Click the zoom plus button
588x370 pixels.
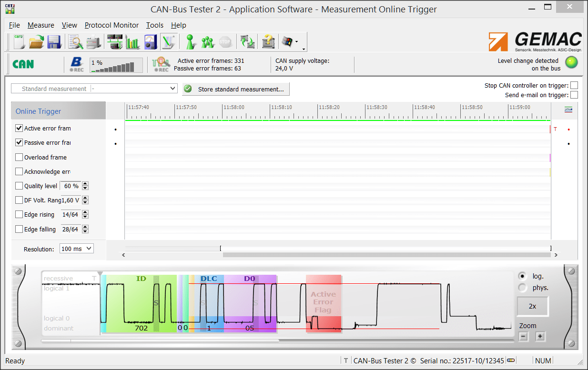coord(540,337)
